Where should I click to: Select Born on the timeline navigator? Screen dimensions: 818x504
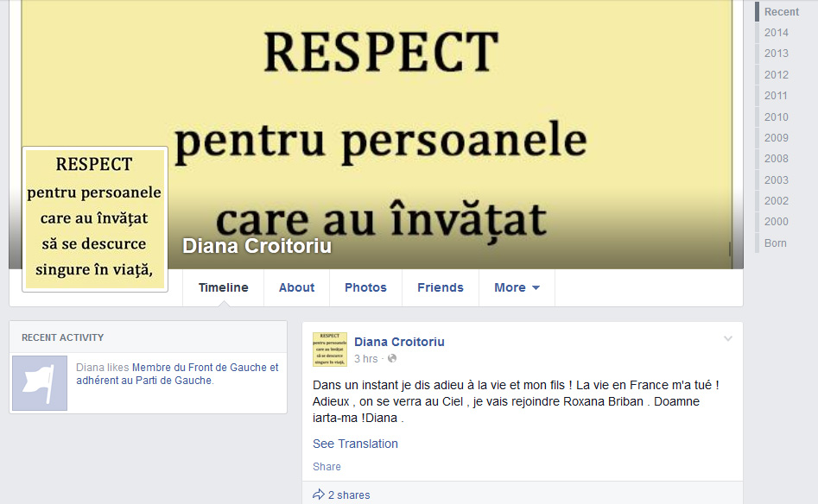tap(775, 243)
